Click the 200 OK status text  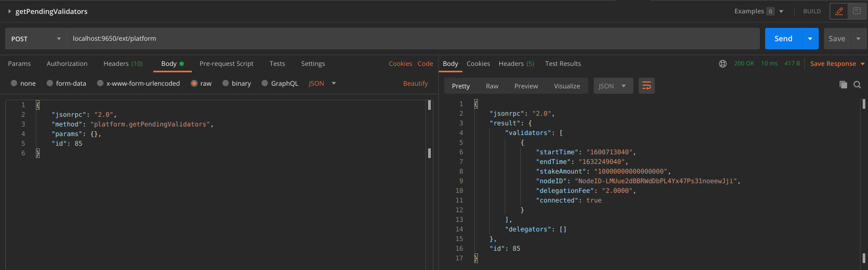[744, 63]
